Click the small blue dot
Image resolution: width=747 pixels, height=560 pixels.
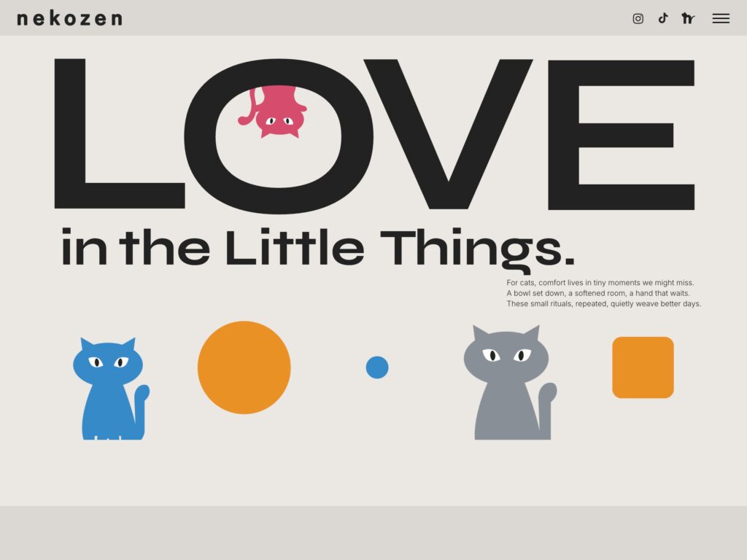[x=377, y=367]
